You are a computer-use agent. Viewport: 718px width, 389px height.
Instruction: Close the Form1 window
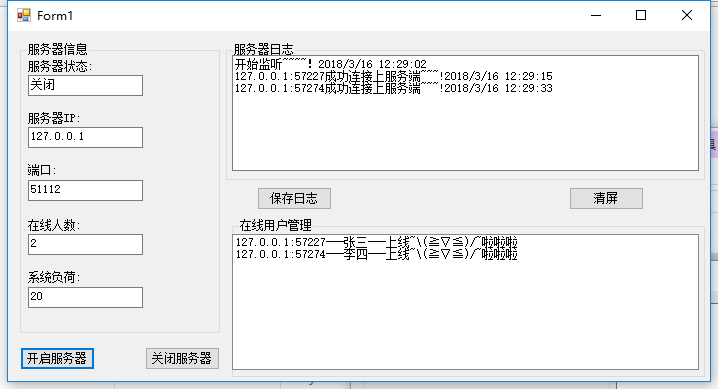pyautogui.click(x=687, y=16)
